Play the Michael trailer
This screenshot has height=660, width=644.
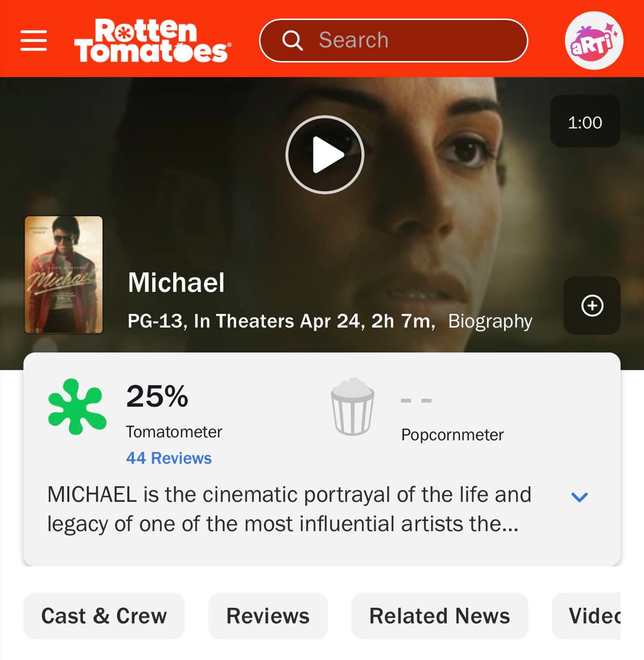point(325,155)
